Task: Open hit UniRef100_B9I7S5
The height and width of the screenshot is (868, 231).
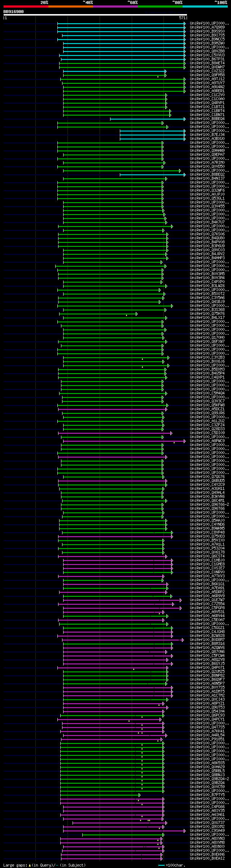Action: [207, 35]
